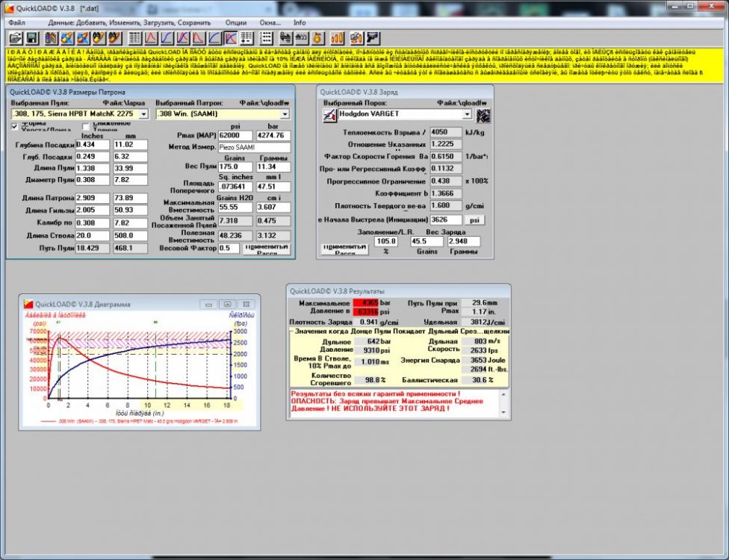Toggle the checked Форма Хвоста/Донца checkbox
Screen dimensions: 729x560
pos(16,126)
